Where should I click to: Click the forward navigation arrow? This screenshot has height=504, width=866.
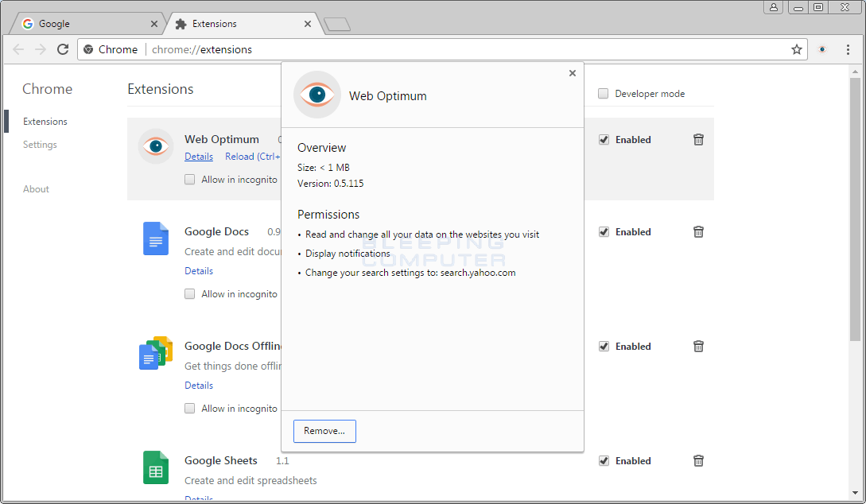41,49
